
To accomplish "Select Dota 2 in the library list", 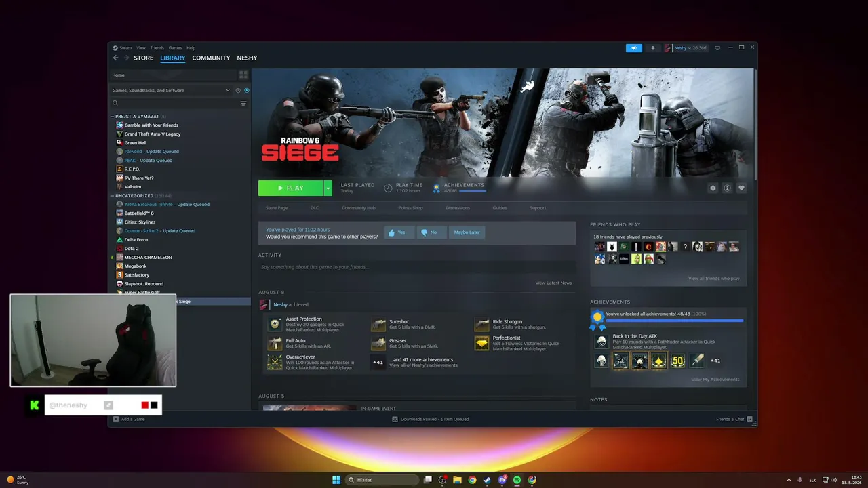I will (x=132, y=249).
